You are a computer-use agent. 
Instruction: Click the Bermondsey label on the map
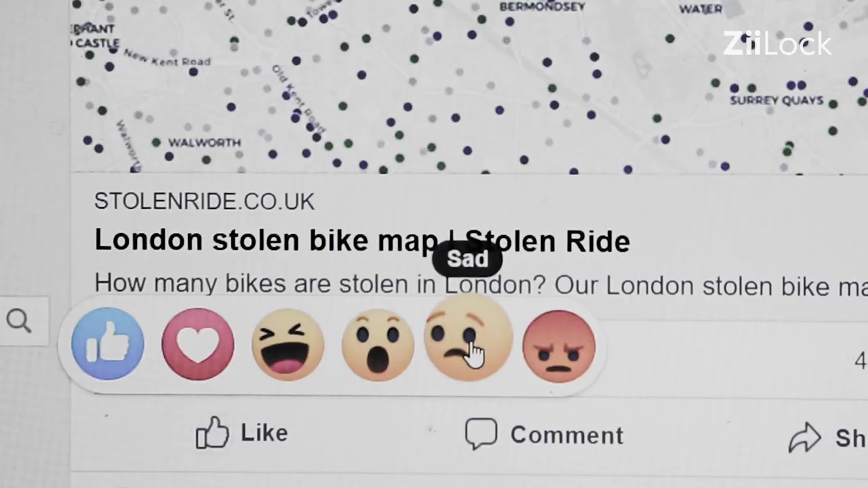coord(542,7)
